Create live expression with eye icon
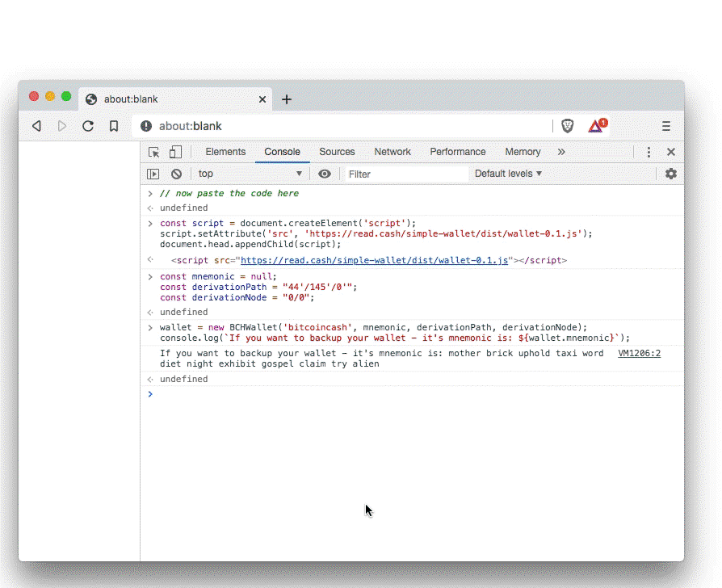 325,174
